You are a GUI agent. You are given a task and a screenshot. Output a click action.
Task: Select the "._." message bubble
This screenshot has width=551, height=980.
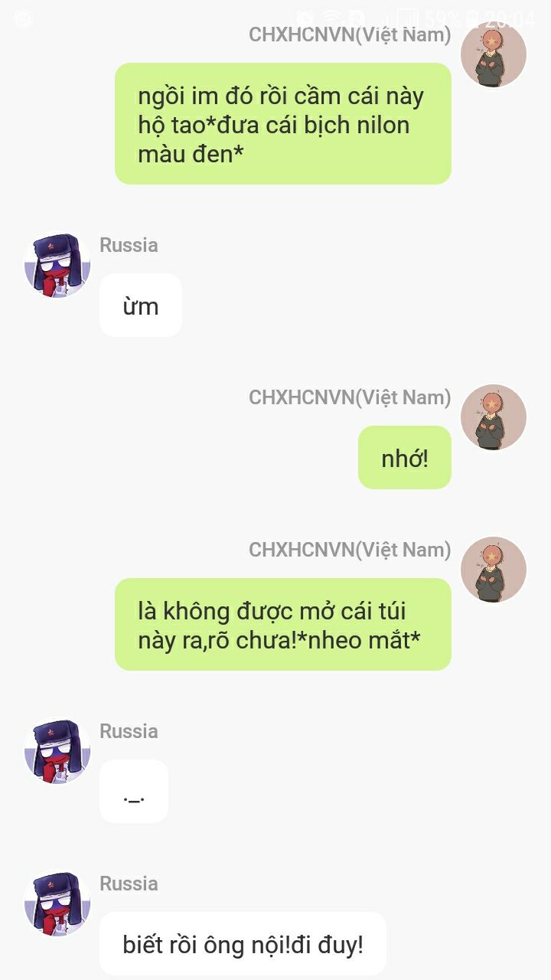click(134, 792)
